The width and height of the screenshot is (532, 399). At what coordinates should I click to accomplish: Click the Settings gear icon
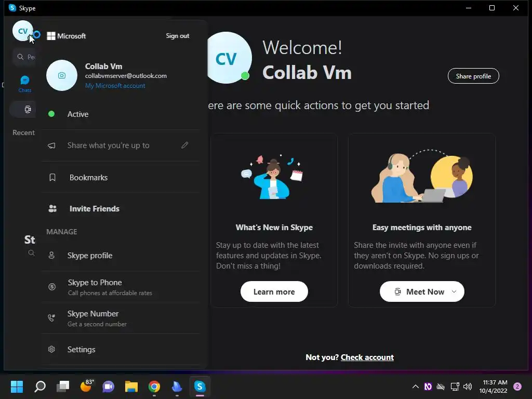coord(51,349)
